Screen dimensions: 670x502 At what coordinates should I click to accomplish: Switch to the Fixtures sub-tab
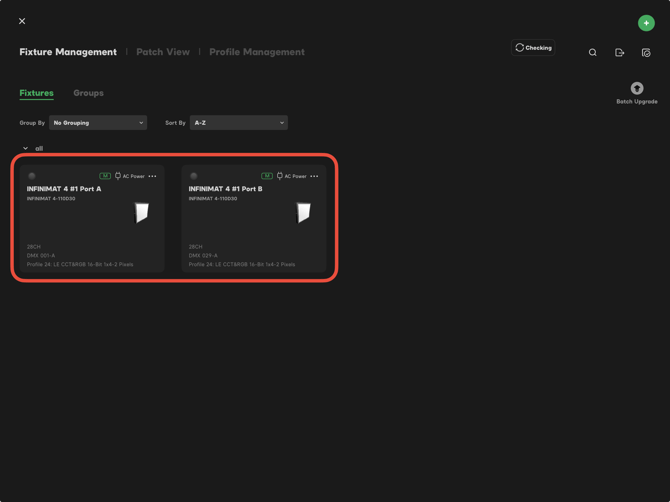pyautogui.click(x=36, y=93)
